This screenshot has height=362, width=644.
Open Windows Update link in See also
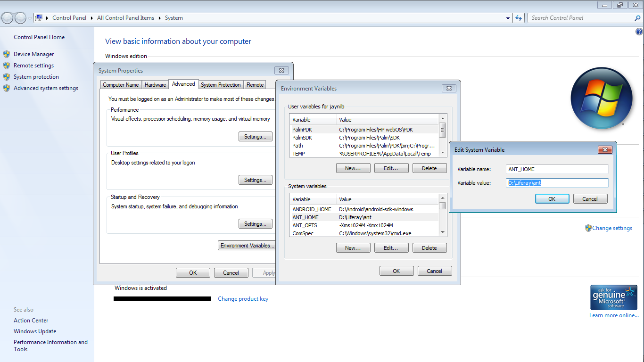click(35, 331)
